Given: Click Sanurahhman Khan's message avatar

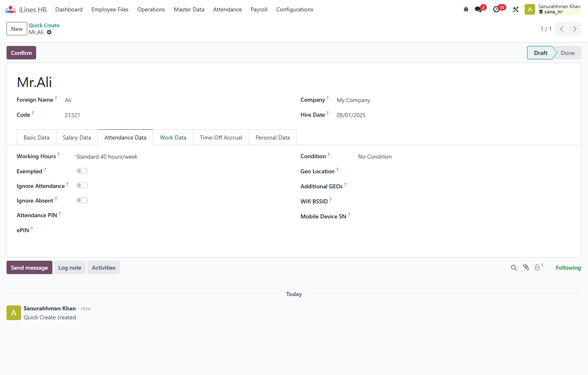Looking at the screenshot, I should coord(14,313).
